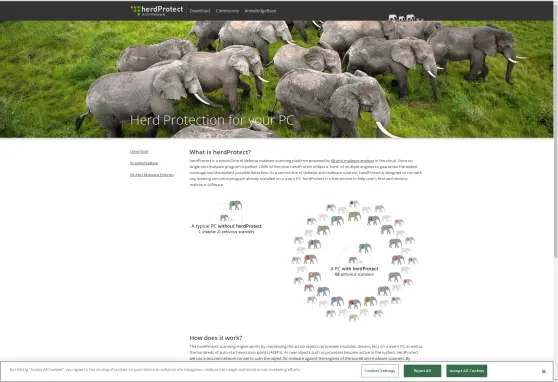Follow inline '68 anti-malware engines' link in paragraph
This screenshot has width=558, height=382.
(352, 161)
